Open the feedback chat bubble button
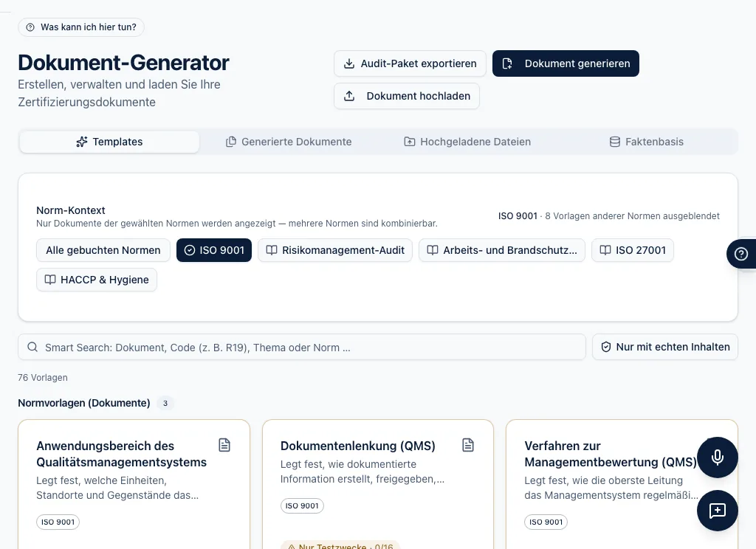Image resolution: width=756 pixels, height=549 pixels. click(718, 511)
